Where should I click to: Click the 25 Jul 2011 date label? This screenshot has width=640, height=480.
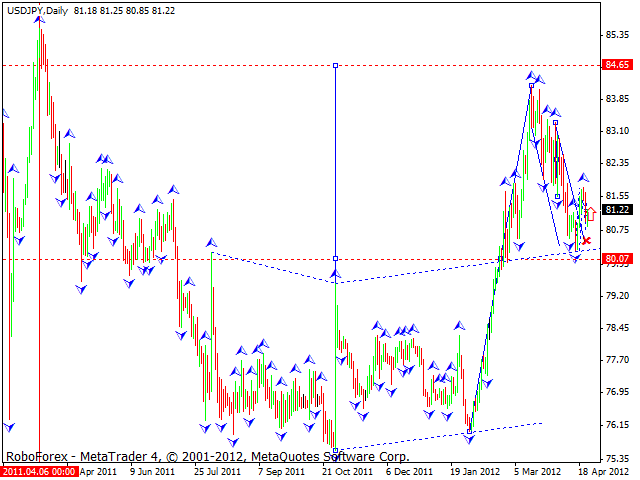tap(218, 471)
